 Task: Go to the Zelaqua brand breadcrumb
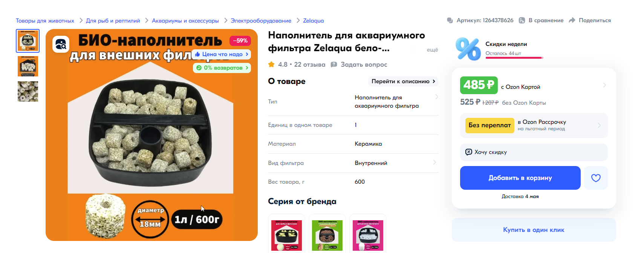314,21
